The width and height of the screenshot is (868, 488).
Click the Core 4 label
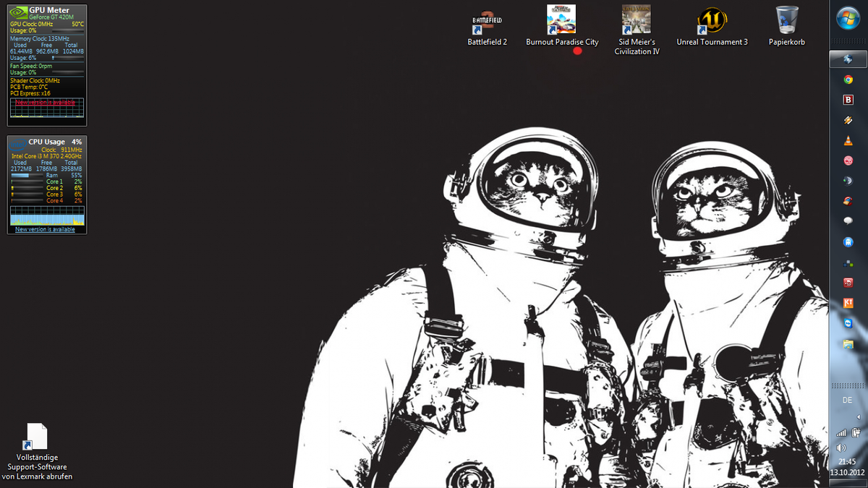54,201
